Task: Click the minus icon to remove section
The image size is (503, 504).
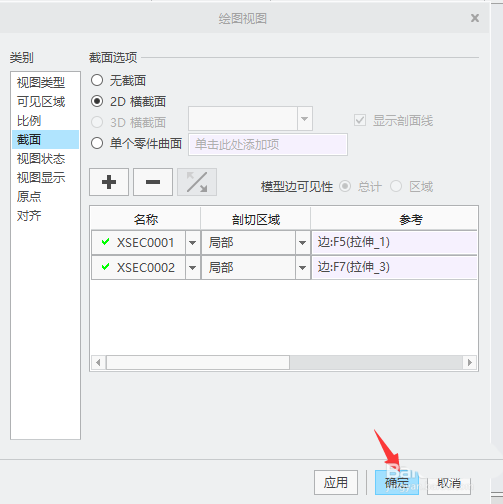Action: coord(153,182)
